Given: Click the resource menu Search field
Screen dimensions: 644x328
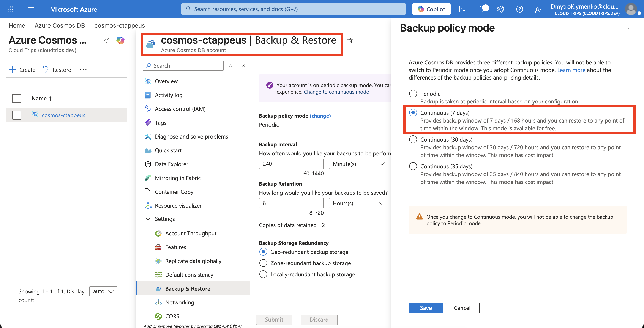Looking at the screenshot, I should 183,66.
